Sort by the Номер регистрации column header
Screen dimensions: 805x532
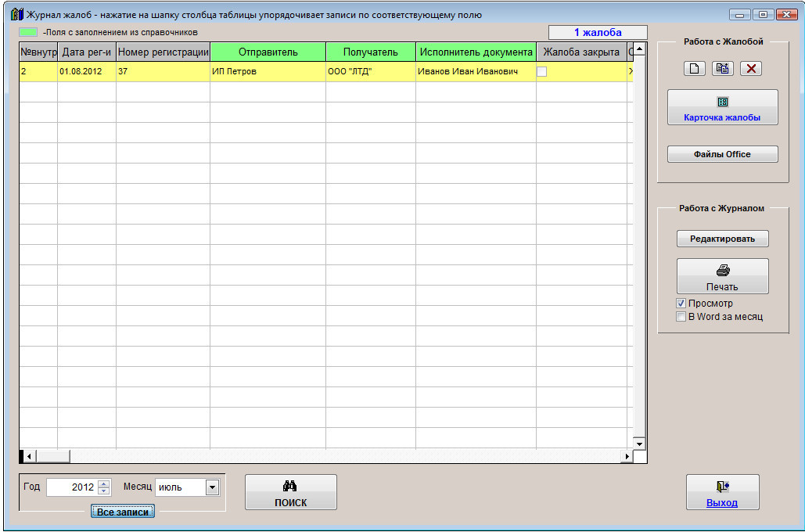(x=164, y=52)
